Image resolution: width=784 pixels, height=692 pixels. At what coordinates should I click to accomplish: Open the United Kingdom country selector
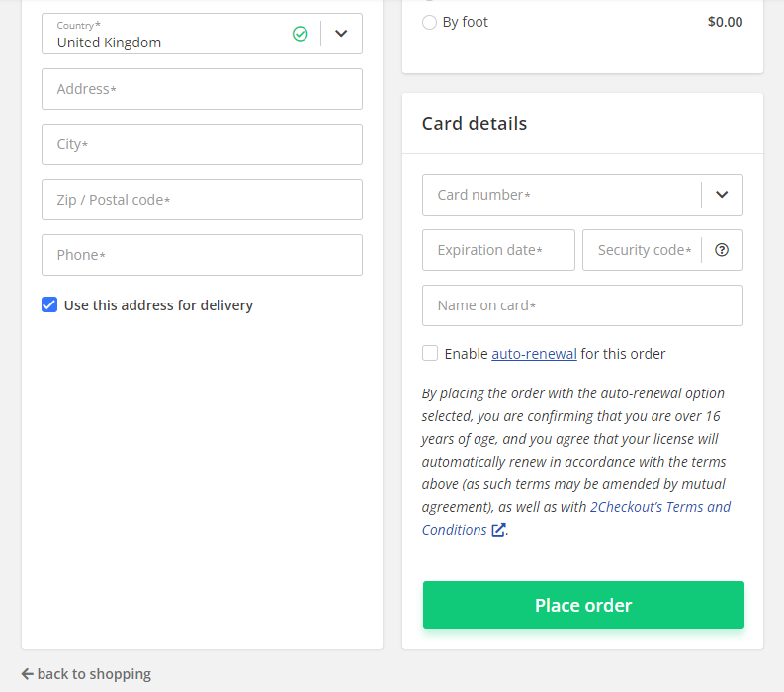pos(202,34)
